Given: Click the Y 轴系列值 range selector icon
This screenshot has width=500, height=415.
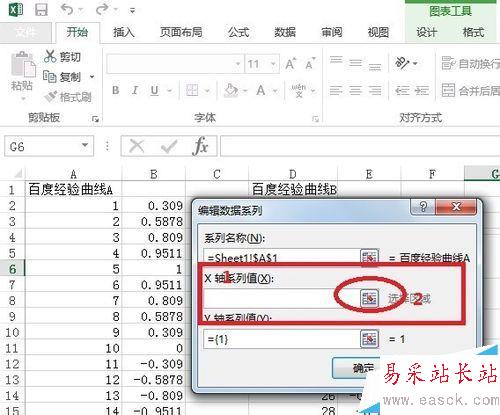Looking at the screenshot, I should click(x=369, y=339).
